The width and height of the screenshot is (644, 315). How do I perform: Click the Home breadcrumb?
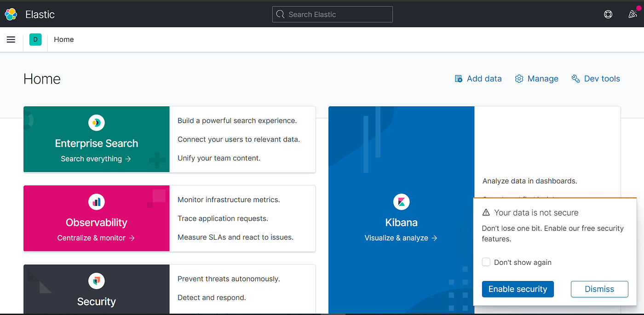pos(64,40)
